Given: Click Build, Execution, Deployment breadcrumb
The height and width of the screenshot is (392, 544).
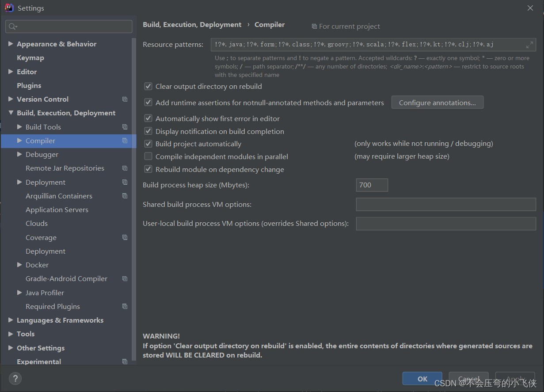Looking at the screenshot, I should [192, 25].
